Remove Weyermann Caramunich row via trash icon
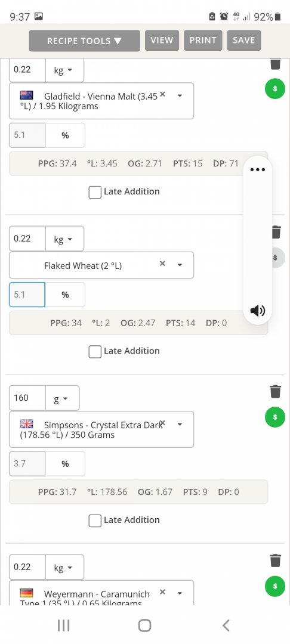 [275, 560]
